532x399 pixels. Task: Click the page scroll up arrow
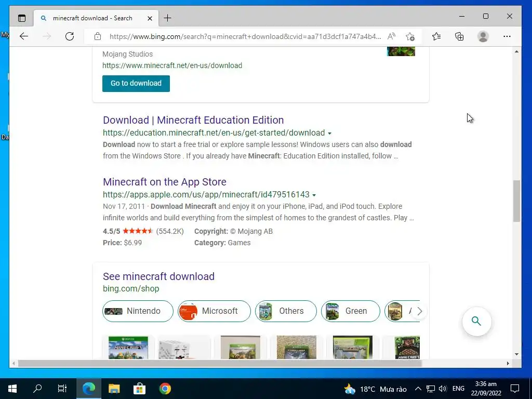[x=516, y=51]
